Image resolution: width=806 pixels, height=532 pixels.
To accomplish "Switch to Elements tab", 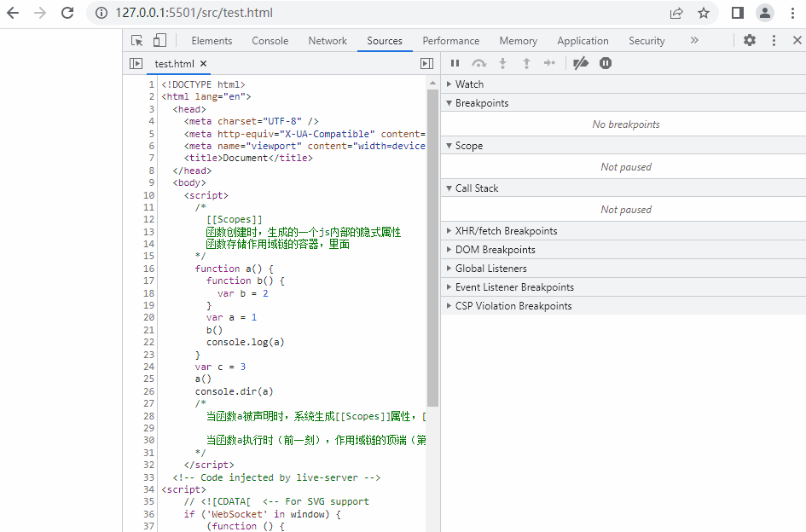I will click(212, 41).
